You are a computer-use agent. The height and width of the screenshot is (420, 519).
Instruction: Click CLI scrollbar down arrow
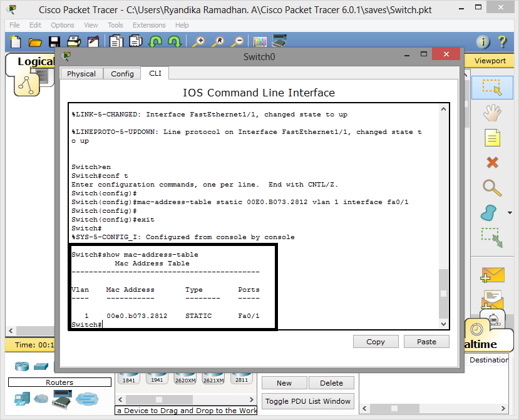click(x=443, y=324)
